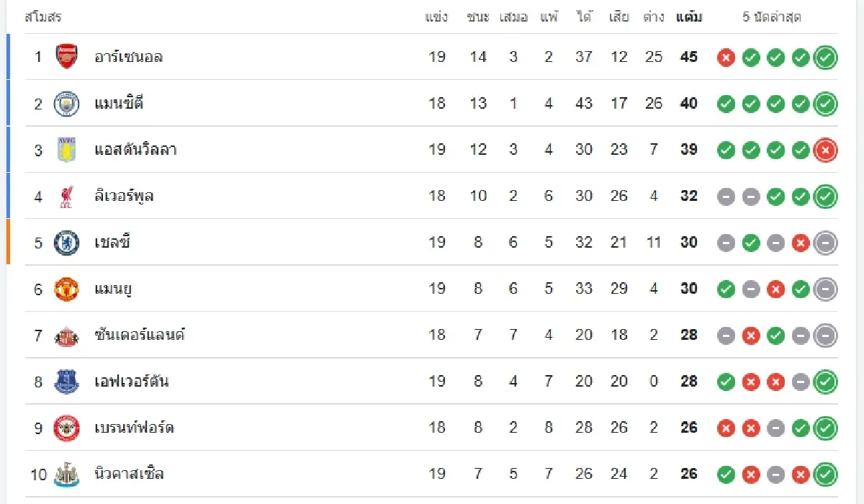Click the Chelsea club crest
Image resolution: width=864 pixels, height=504 pixels.
tap(67, 243)
